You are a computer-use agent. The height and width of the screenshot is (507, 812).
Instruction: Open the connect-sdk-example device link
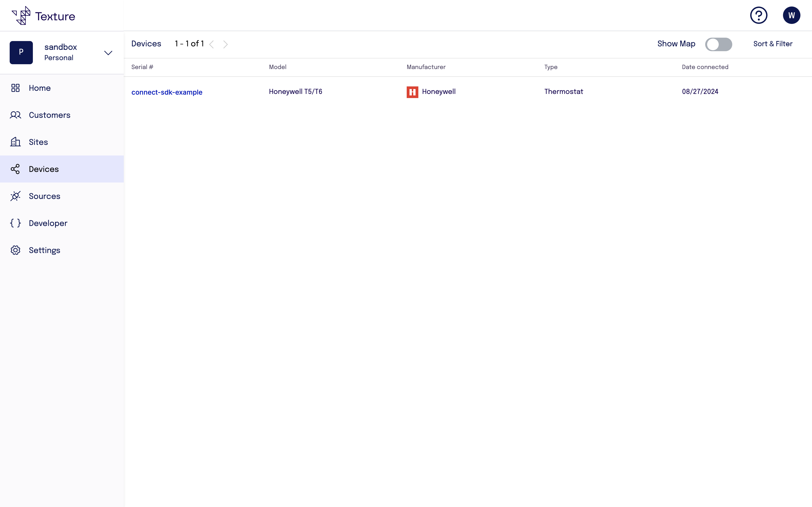coord(167,92)
